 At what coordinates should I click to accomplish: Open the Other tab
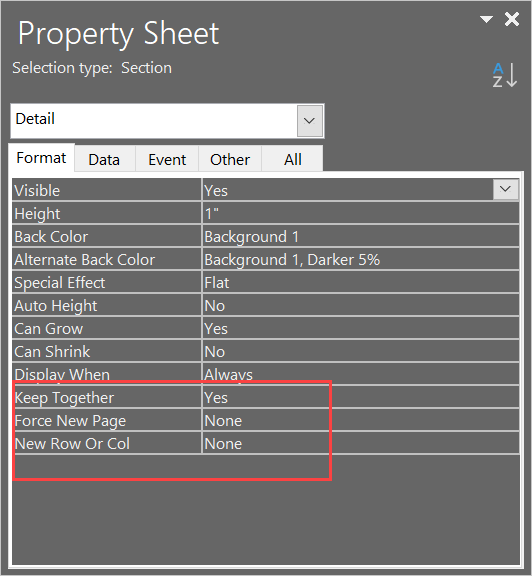coord(230,159)
